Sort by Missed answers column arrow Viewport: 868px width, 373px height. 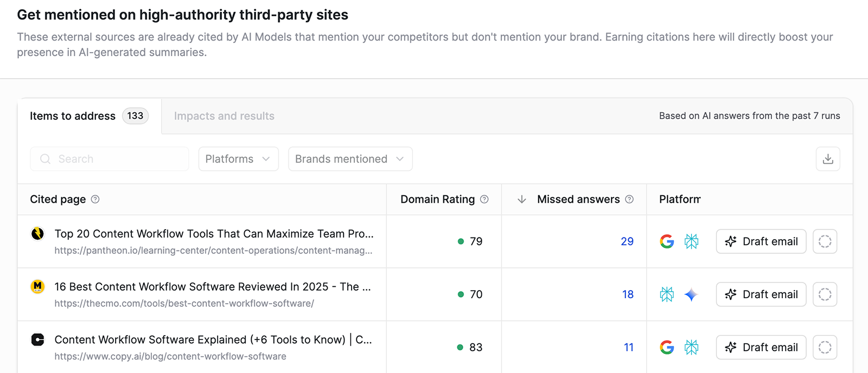(522, 200)
